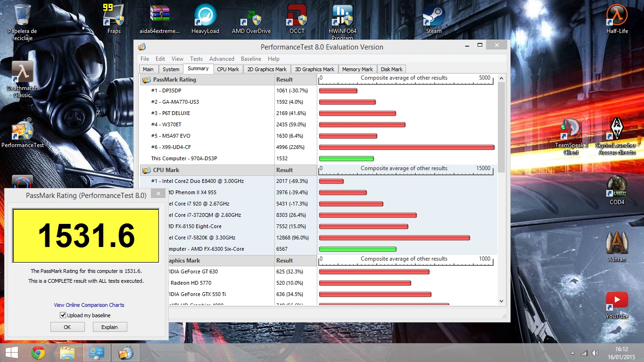Open the Edit menu
Image resolution: width=644 pixels, height=362 pixels.
[x=160, y=59]
